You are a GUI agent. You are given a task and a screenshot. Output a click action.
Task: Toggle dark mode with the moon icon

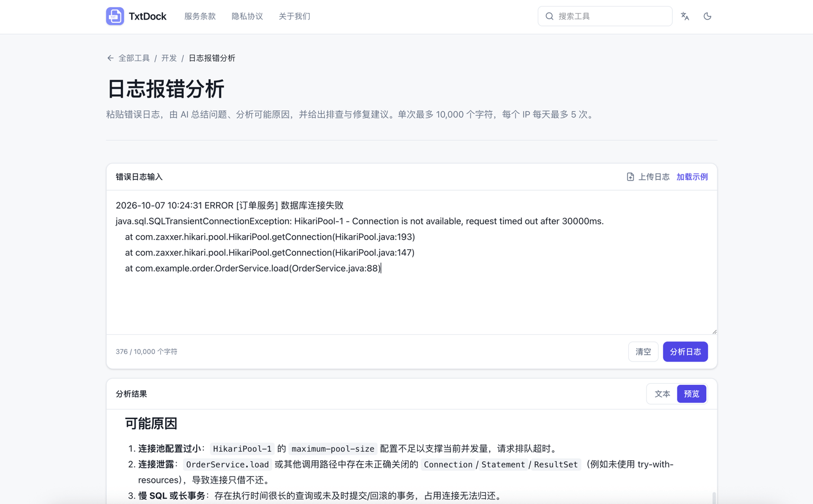(x=707, y=16)
